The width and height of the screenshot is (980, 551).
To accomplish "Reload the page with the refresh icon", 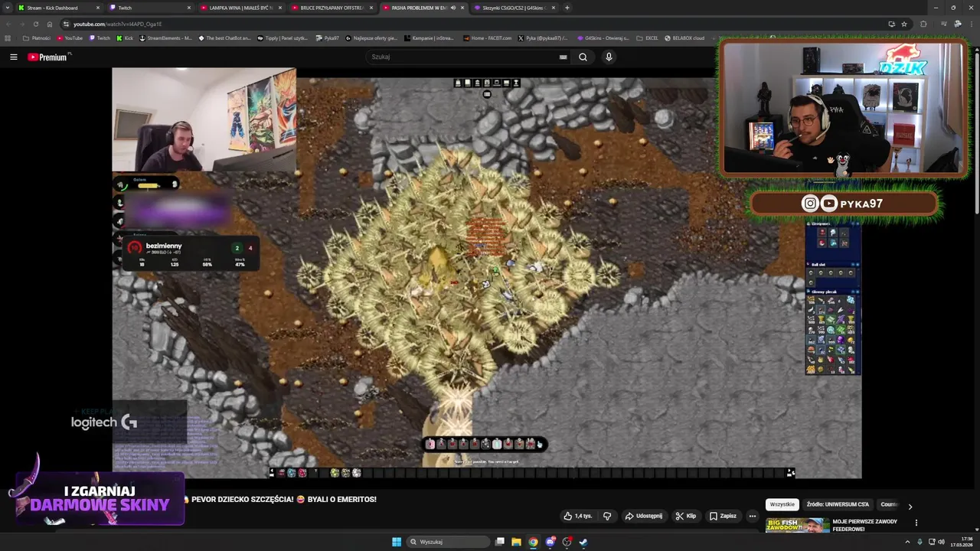I will pos(36,24).
